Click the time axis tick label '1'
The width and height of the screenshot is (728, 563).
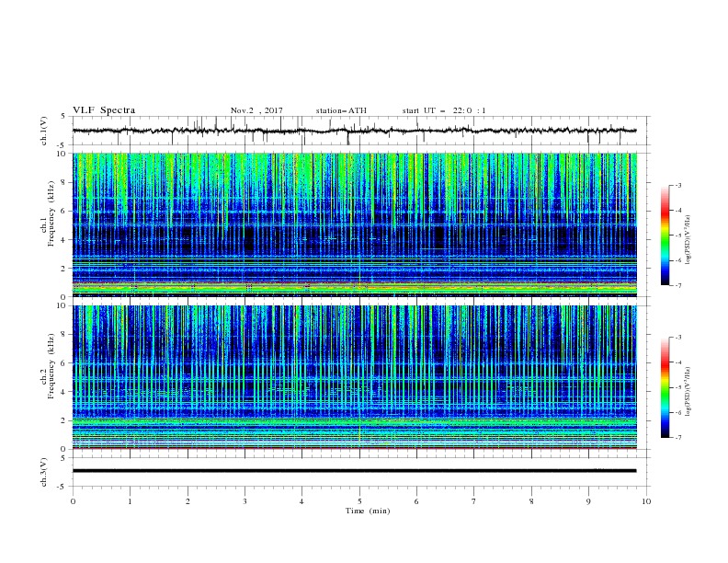click(130, 501)
